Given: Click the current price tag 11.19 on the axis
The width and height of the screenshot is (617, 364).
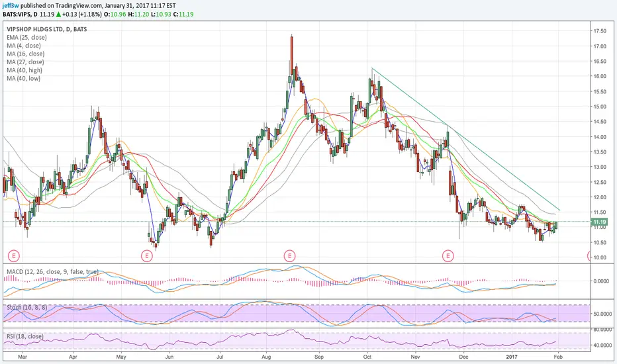Looking at the screenshot, I should [x=600, y=222].
